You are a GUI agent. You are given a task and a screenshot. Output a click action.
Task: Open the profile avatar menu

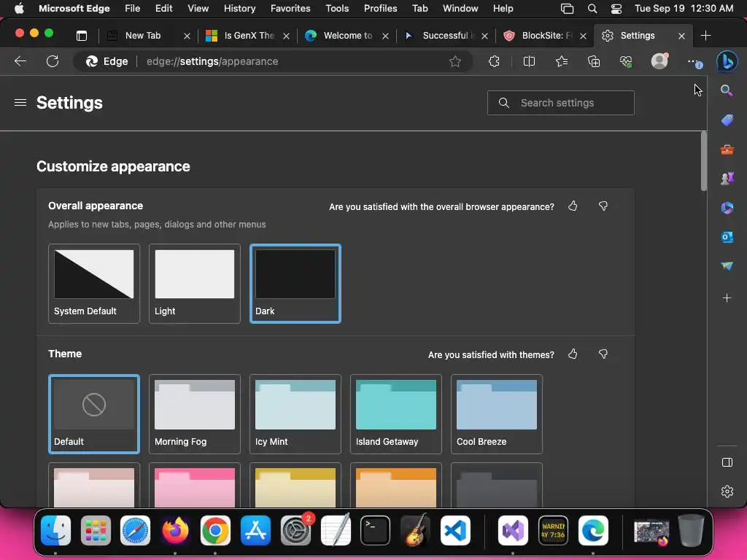tap(659, 61)
